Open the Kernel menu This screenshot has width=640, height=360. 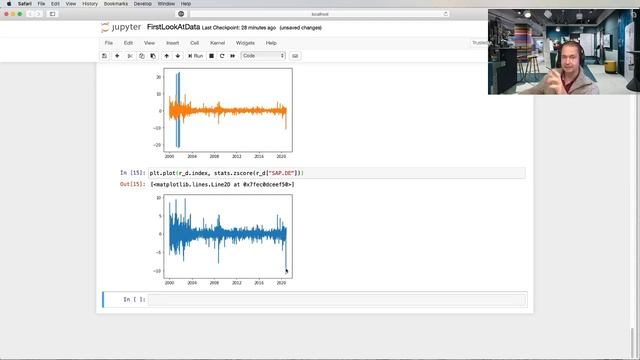pyautogui.click(x=218, y=43)
